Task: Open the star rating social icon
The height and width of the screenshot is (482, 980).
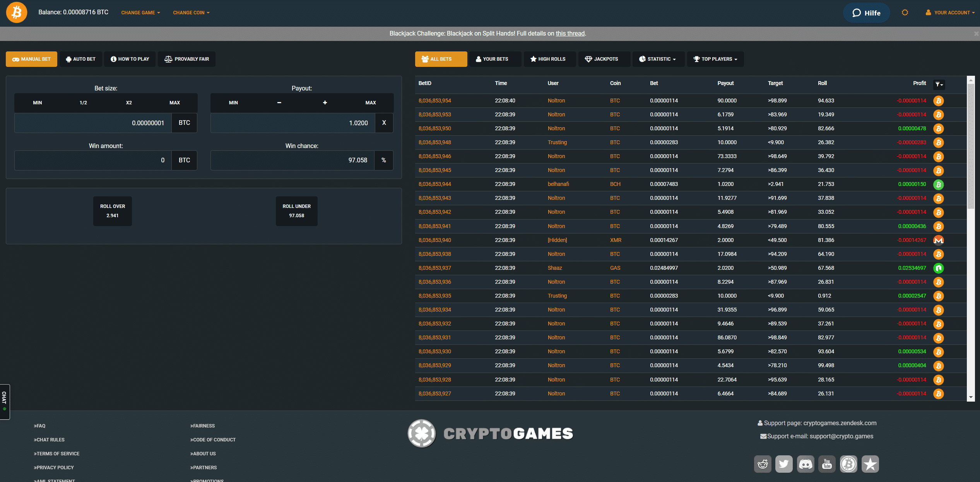Action: click(x=870, y=464)
